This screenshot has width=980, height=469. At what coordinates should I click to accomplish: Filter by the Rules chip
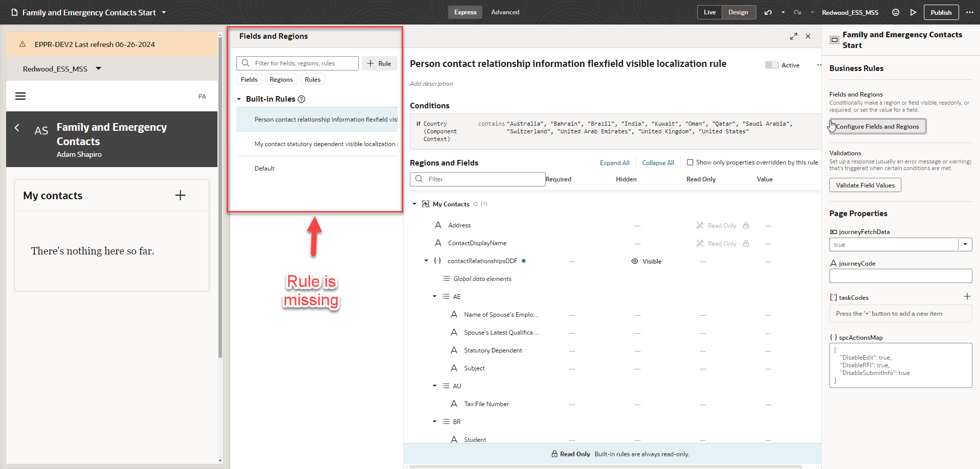click(313, 79)
